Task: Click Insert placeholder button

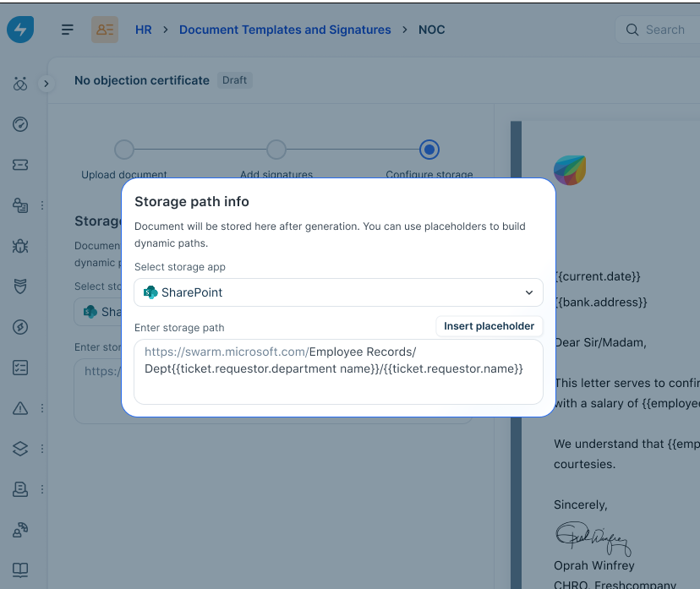Action: [489, 326]
